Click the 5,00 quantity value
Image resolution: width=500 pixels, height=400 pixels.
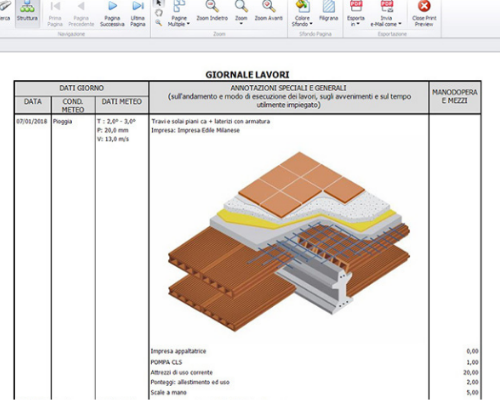pos(472,392)
